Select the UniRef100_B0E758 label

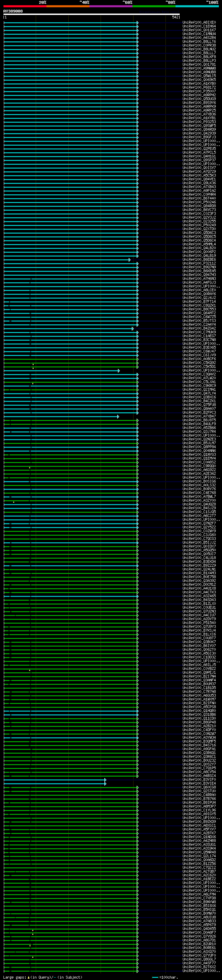coord(199,577)
